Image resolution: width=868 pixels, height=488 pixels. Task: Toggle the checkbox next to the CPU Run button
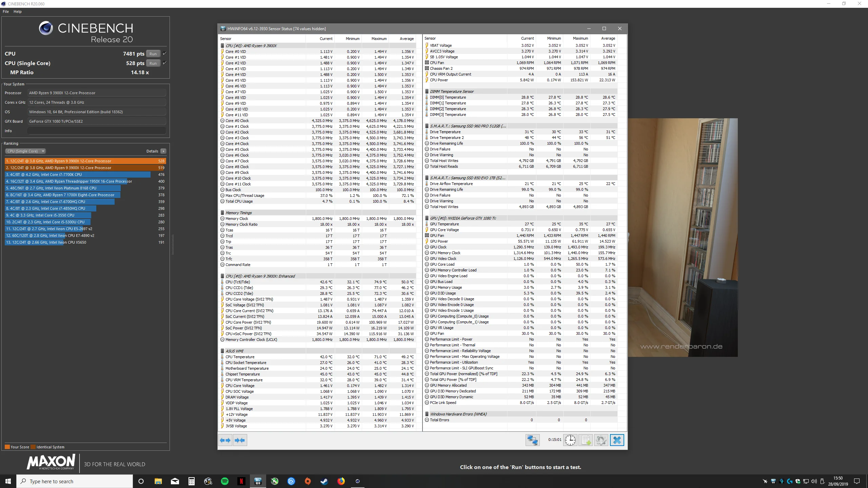tap(164, 54)
